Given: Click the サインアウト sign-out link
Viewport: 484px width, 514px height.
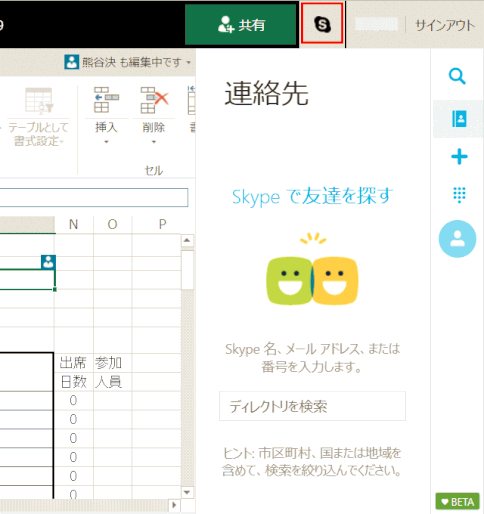Looking at the screenshot, I should coord(445,26).
